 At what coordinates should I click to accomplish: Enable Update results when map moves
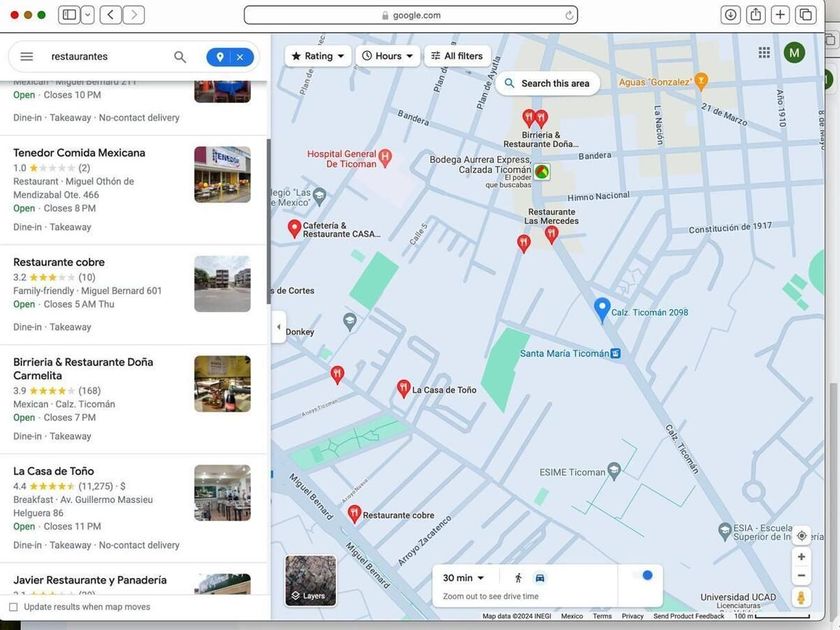click(14, 607)
